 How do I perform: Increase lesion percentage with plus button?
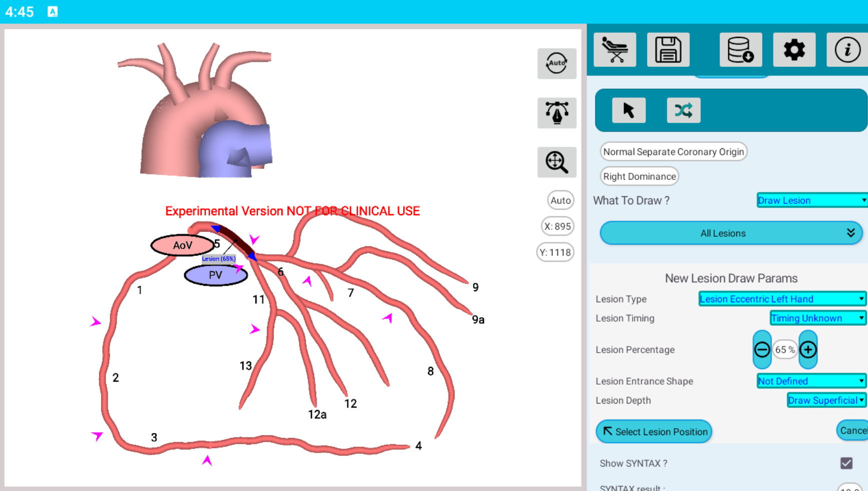coord(808,350)
